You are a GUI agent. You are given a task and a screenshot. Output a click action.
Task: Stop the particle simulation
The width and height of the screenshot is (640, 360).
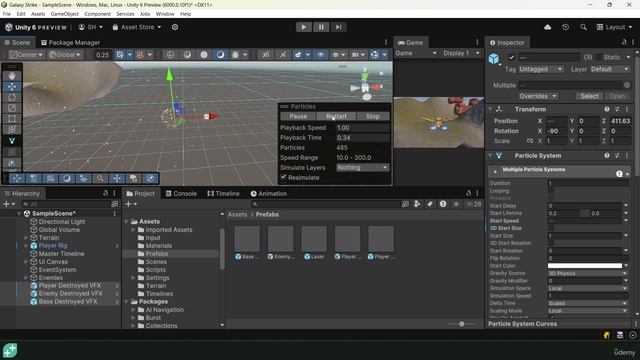coord(373,116)
